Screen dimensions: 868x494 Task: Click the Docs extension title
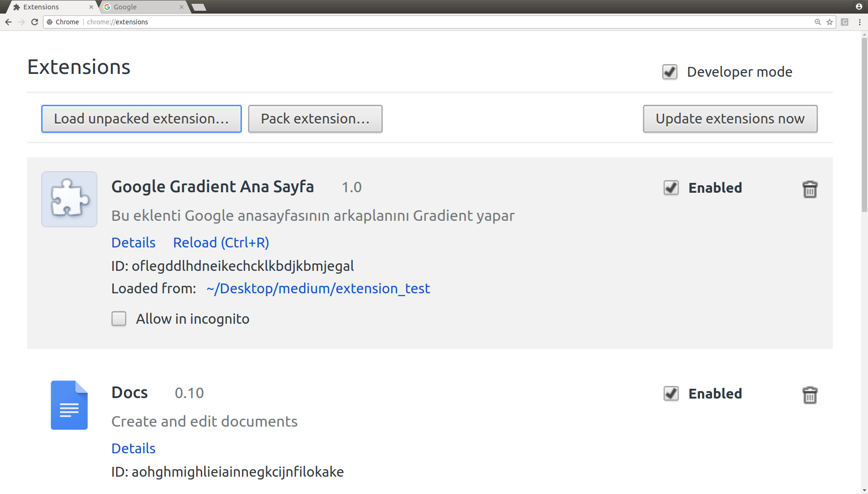tap(130, 392)
